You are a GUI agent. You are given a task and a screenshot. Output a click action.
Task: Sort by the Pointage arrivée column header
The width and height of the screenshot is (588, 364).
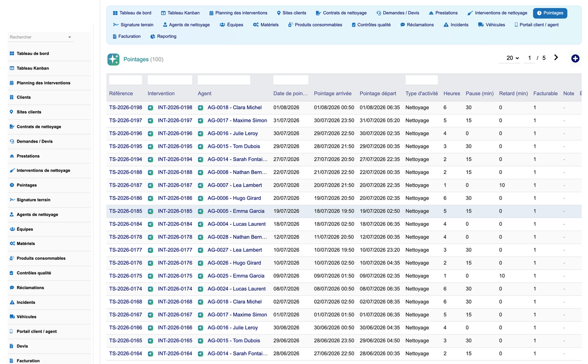click(333, 94)
